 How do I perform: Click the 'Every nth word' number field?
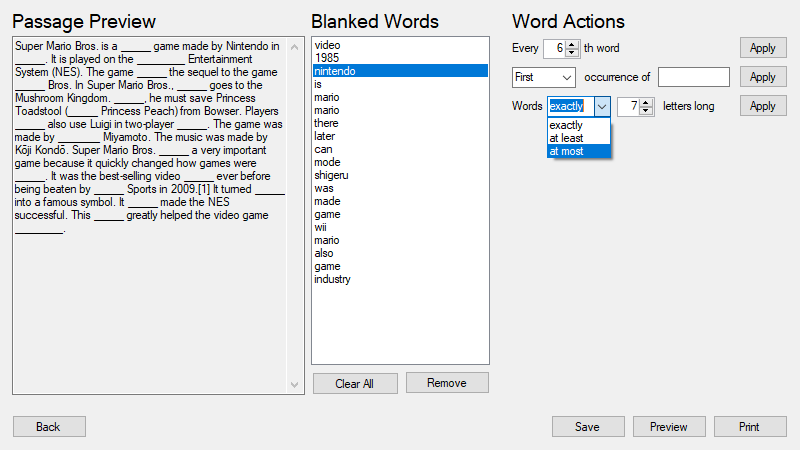click(555, 48)
